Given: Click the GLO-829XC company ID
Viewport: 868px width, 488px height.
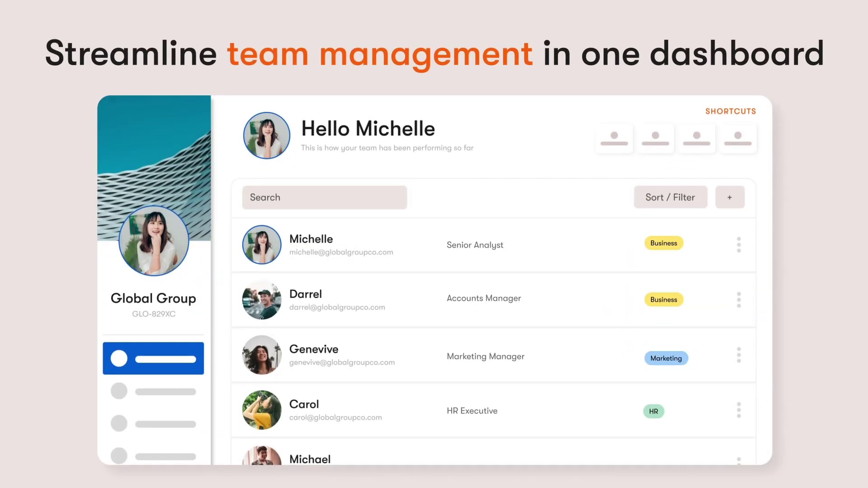Looking at the screenshot, I should pyautogui.click(x=154, y=314).
